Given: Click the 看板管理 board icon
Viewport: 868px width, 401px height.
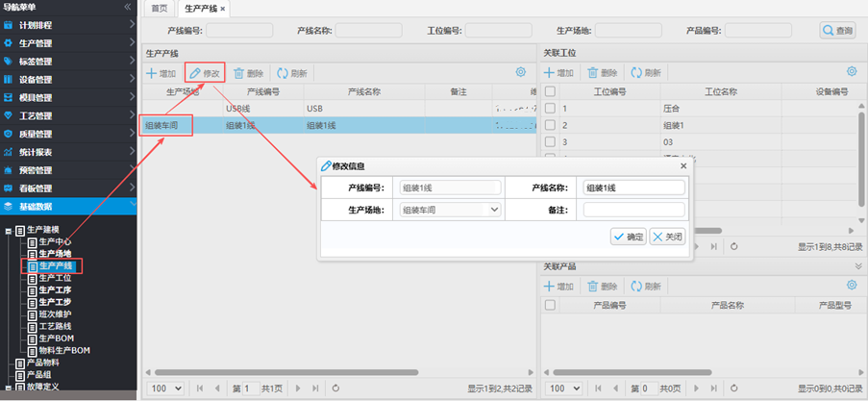Looking at the screenshot, I should tap(8, 188).
